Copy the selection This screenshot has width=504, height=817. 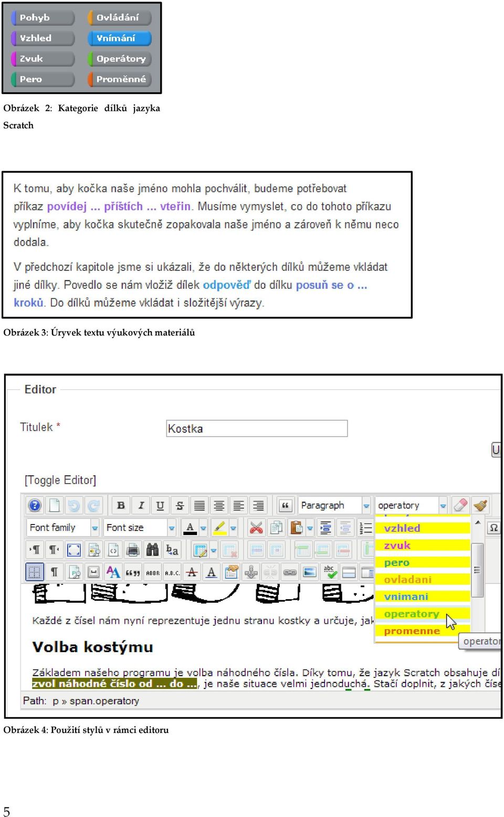point(276,527)
